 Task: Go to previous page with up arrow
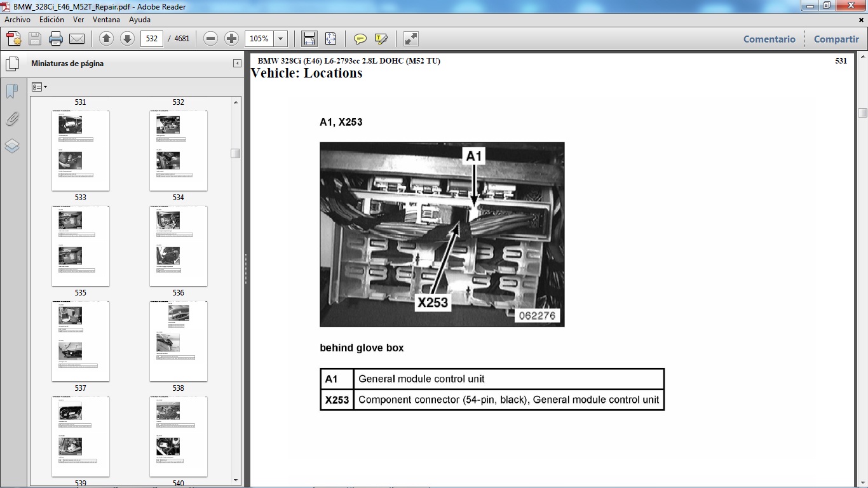click(x=107, y=39)
